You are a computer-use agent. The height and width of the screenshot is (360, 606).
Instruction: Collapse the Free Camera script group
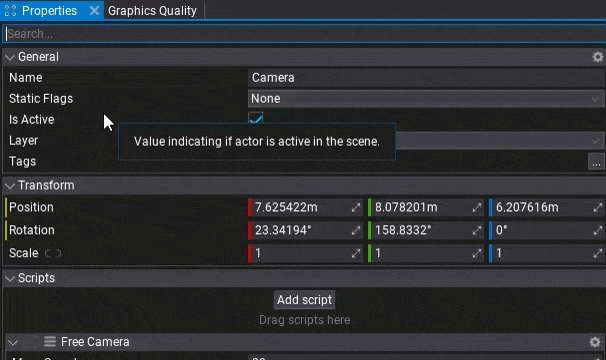pyautogui.click(x=13, y=343)
